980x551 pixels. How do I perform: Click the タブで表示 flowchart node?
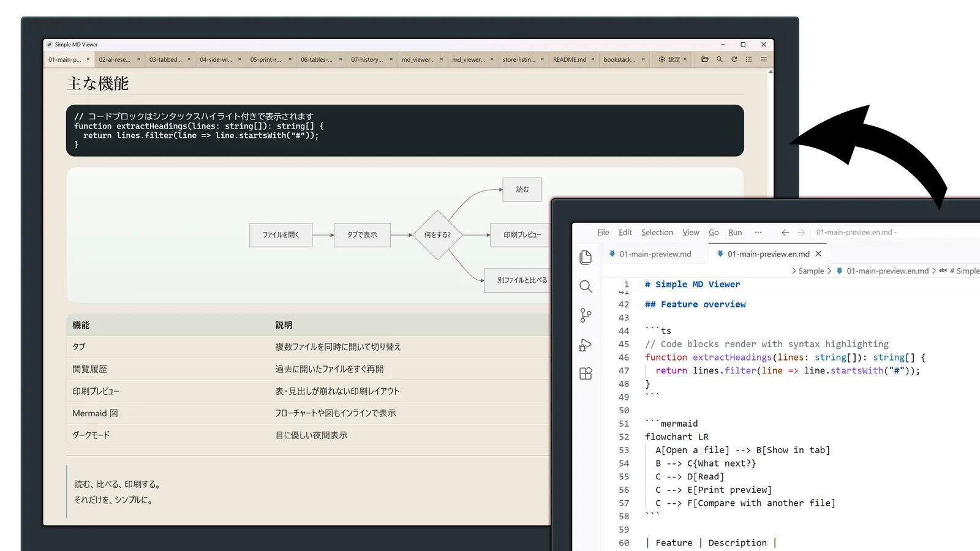point(362,235)
